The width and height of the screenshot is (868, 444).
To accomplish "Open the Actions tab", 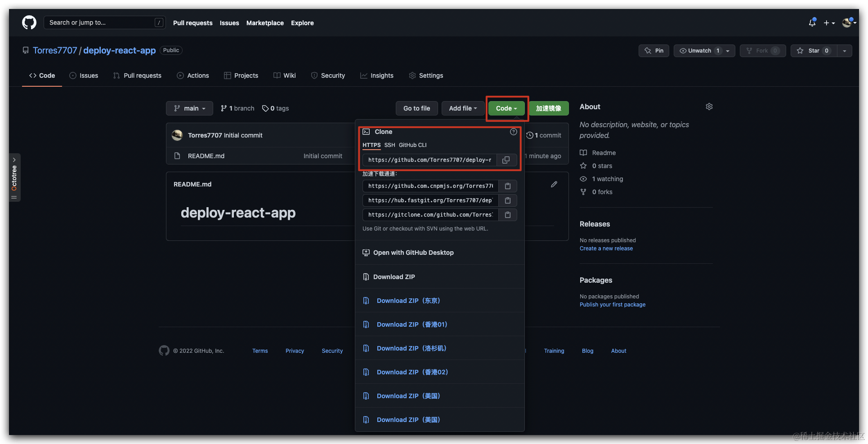I will (x=193, y=75).
